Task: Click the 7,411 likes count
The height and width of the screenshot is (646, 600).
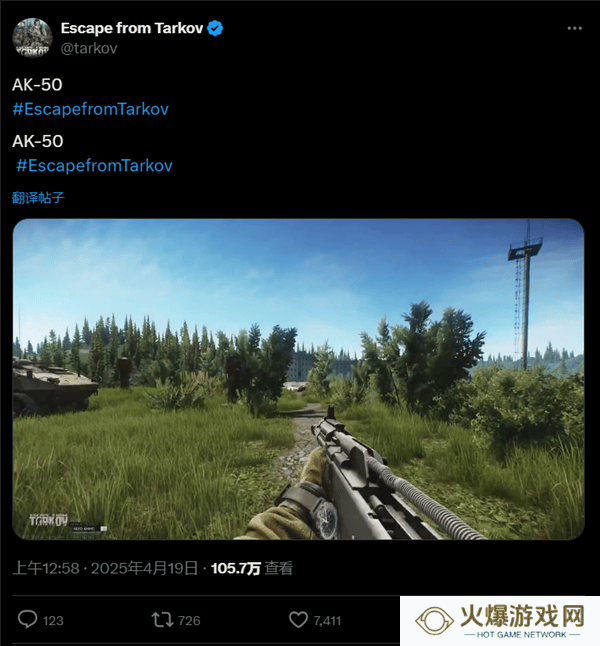Action: point(327,620)
